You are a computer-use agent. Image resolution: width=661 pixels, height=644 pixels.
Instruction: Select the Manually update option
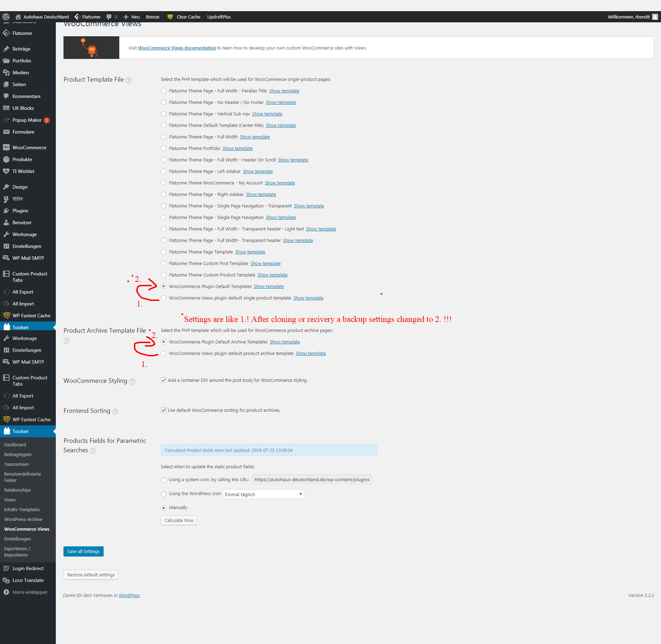(164, 508)
